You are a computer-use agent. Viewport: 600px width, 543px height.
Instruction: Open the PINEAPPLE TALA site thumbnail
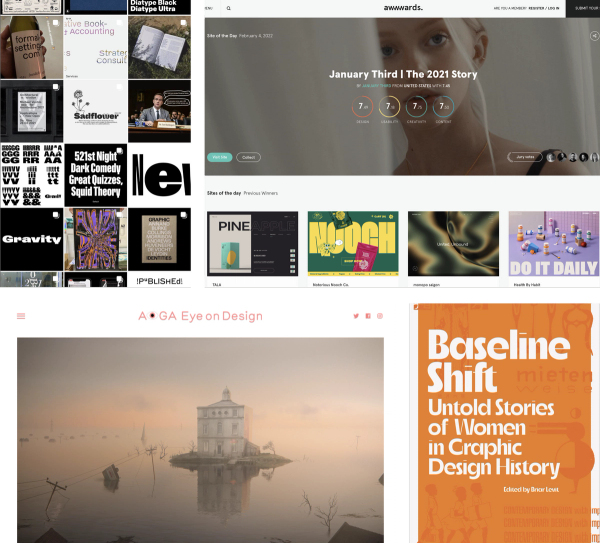pos(253,243)
